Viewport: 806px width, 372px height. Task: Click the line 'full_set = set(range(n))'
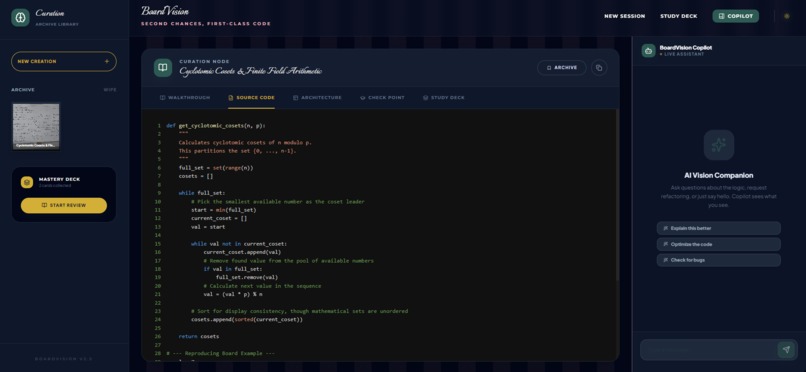coord(216,168)
